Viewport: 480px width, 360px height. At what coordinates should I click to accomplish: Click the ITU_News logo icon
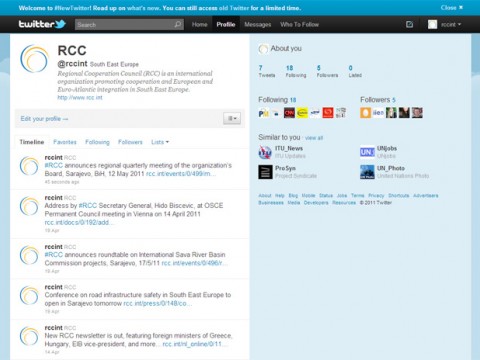pos(265,152)
